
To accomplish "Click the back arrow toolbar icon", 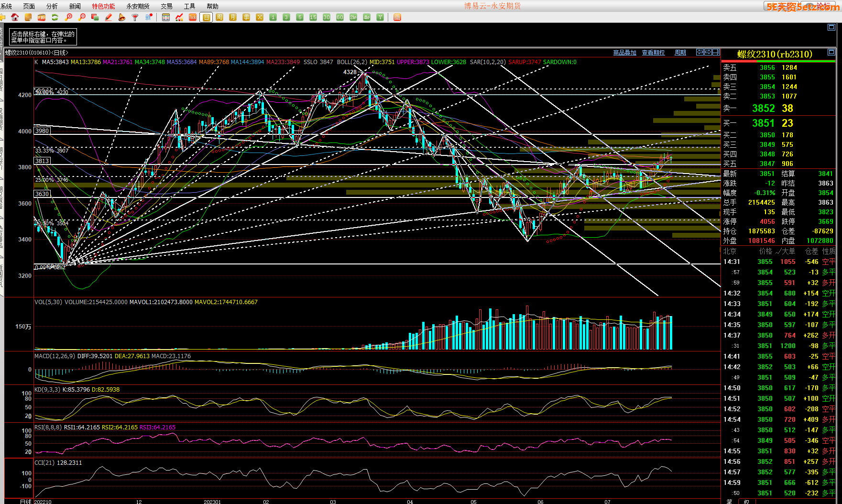I will (2, 17).
